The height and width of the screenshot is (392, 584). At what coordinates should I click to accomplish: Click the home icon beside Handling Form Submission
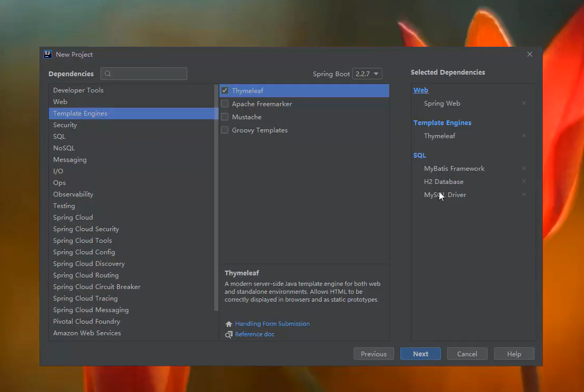tap(229, 324)
